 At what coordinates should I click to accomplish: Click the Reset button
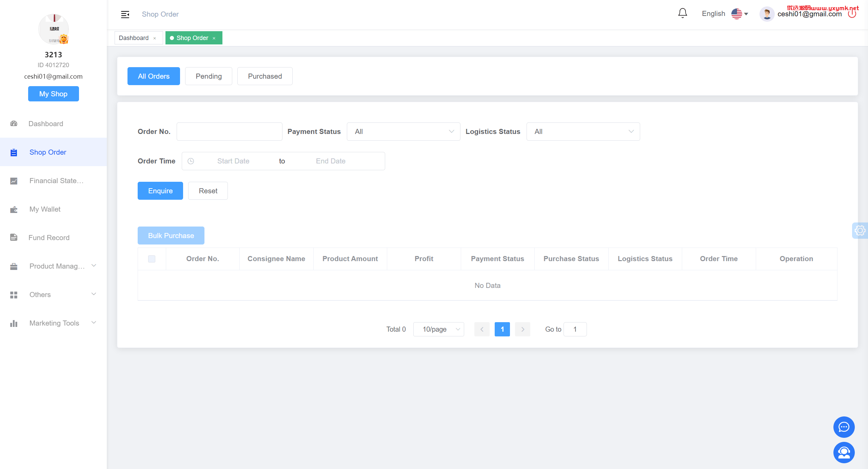tap(208, 191)
